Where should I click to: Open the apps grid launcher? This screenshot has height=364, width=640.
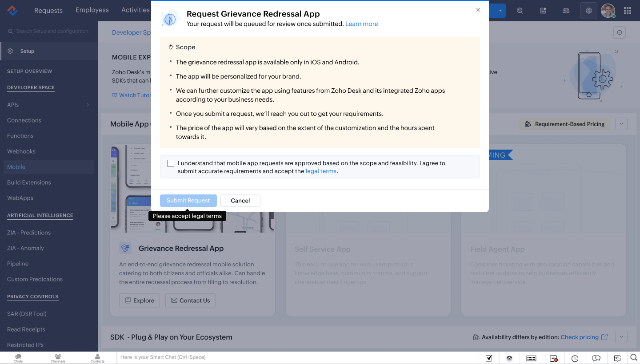click(x=628, y=11)
